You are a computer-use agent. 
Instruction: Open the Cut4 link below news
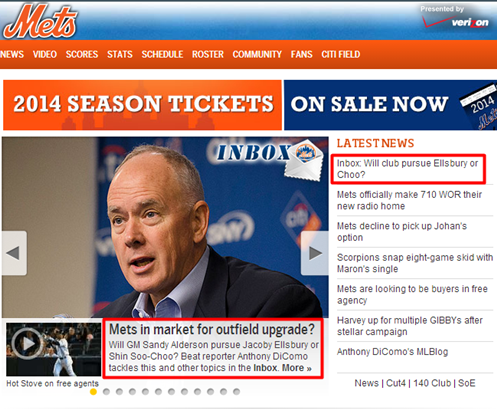pyautogui.click(x=396, y=383)
